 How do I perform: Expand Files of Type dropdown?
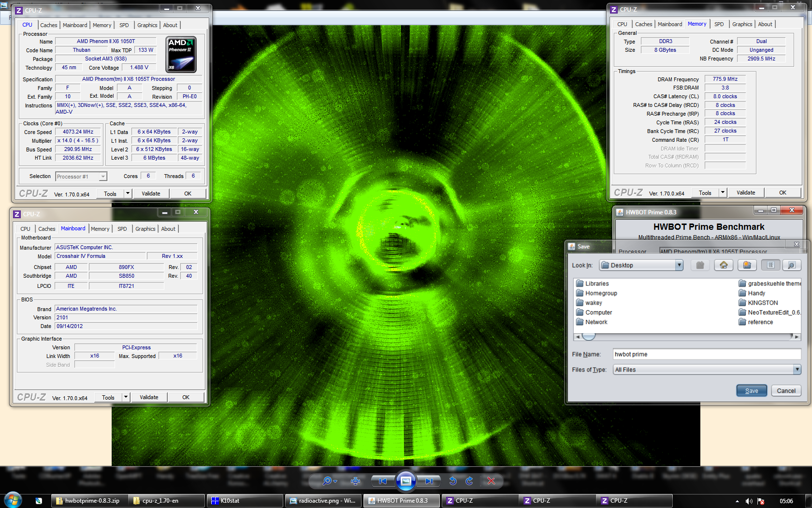click(797, 370)
